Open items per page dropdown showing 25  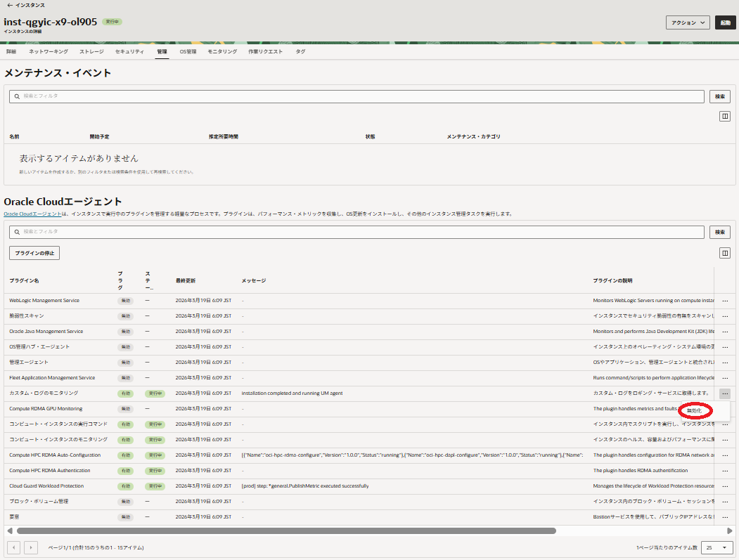(716, 547)
